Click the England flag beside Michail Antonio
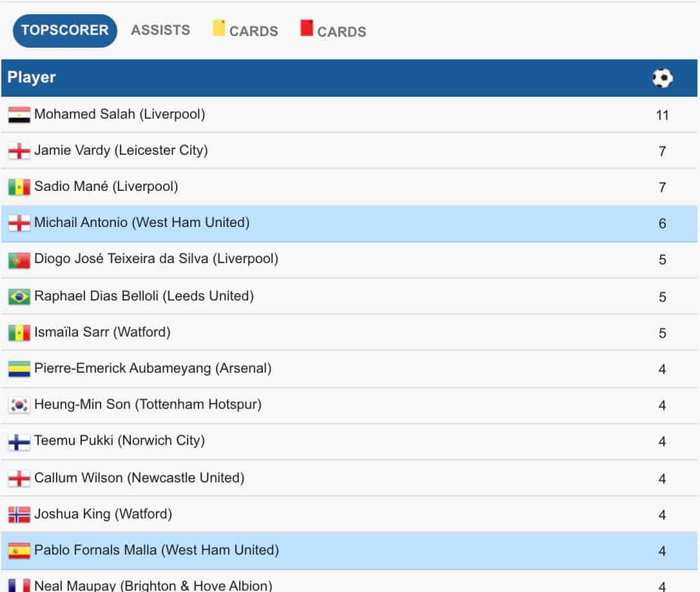Image resolution: width=700 pixels, height=592 pixels. (x=19, y=223)
